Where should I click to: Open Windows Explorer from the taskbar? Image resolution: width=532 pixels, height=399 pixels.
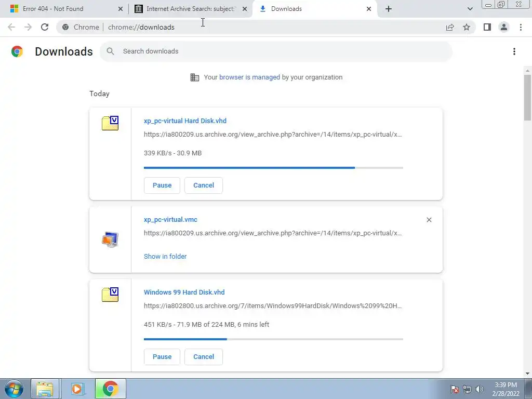pyautogui.click(x=45, y=389)
